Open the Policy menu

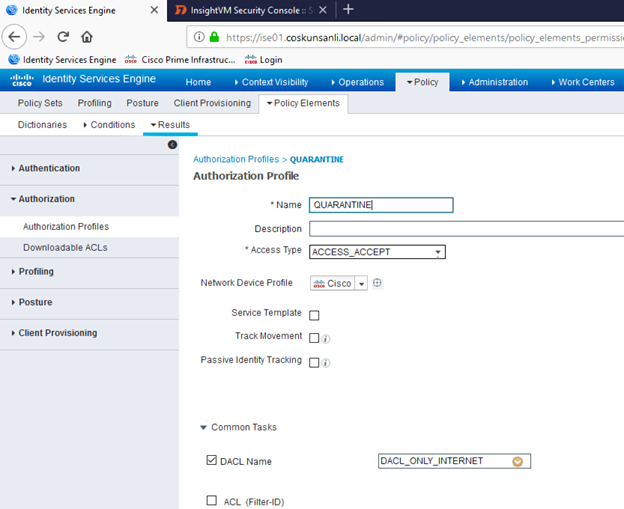423,82
